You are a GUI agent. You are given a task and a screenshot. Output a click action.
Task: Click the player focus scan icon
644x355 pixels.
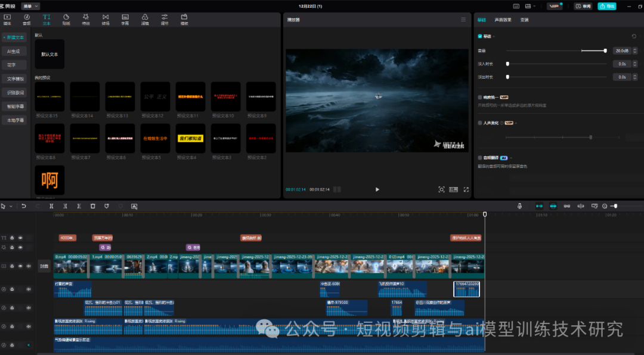(441, 189)
